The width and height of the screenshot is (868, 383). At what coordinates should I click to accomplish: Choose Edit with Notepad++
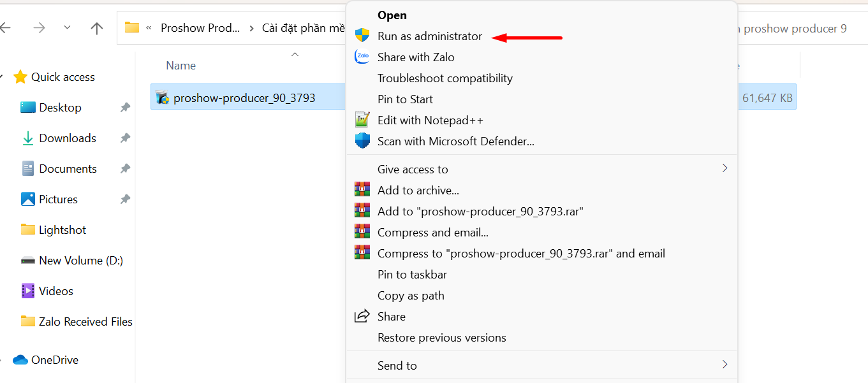[430, 120]
